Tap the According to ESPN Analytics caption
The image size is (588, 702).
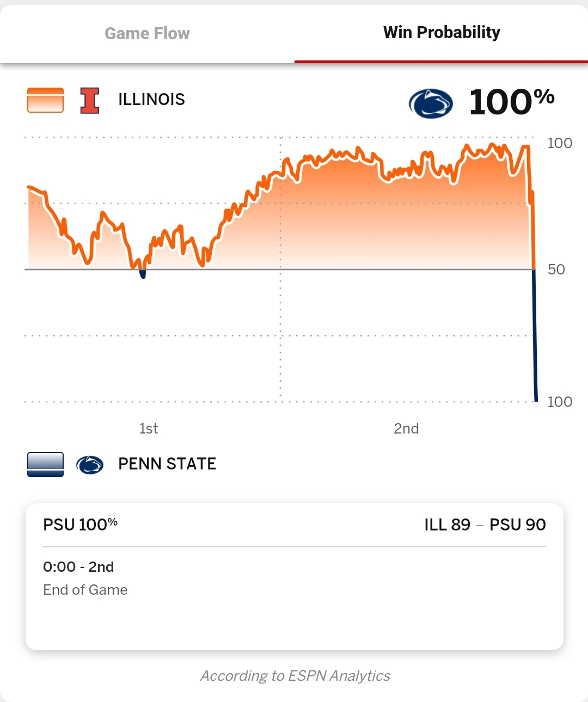click(x=295, y=676)
